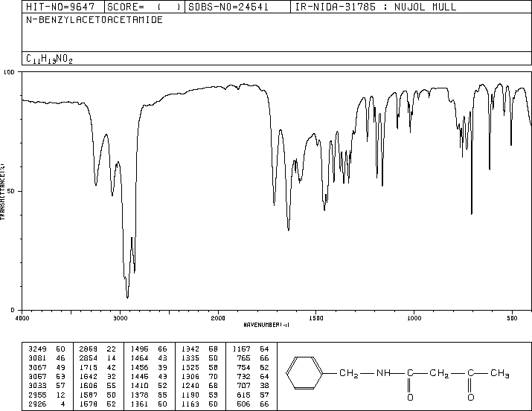Select the 1167 value in the last column
Viewport: 532px width, 411px height.
(242, 349)
